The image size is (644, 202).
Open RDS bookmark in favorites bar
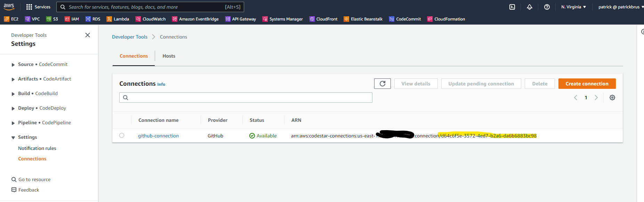93,19
